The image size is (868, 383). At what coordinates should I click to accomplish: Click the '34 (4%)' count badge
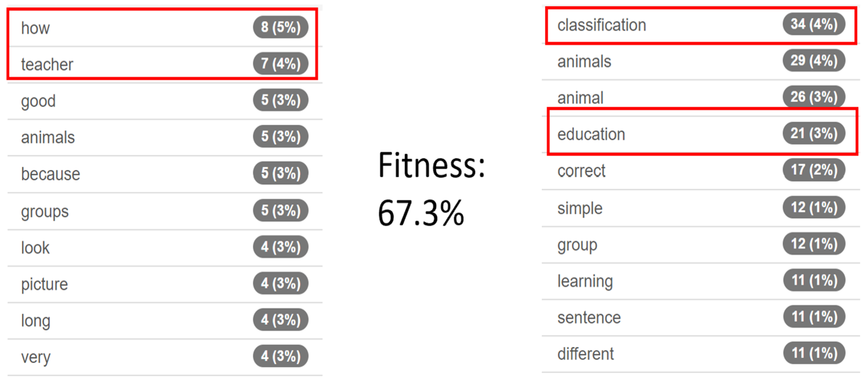[x=814, y=24]
